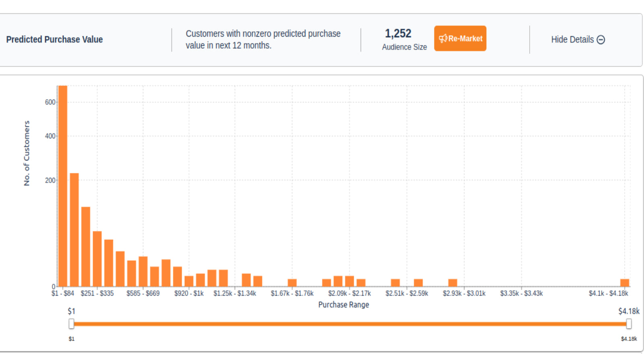Click the megaphone icon on Re-Market button
This screenshot has width=644, height=362.
443,39
